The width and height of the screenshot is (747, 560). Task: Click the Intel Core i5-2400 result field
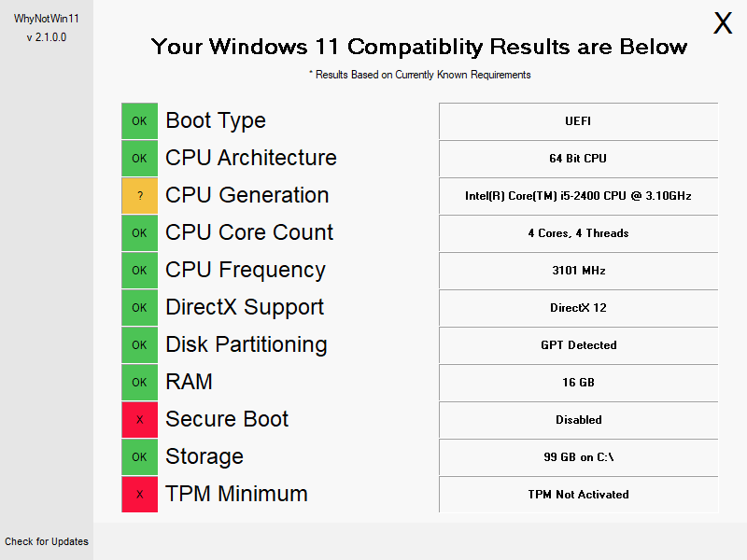tap(578, 196)
